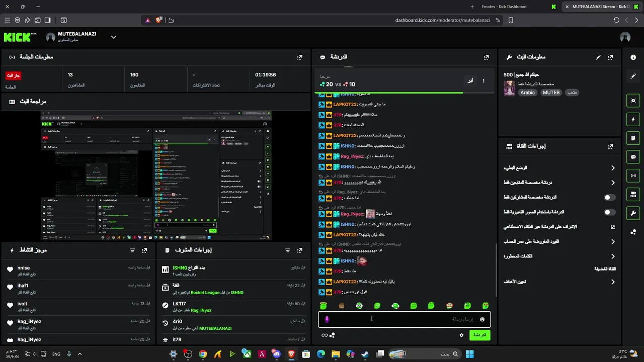Image resolution: width=644 pixels, height=362 pixels.
Task: Open Discord in the taskbar
Action: [x=276, y=354]
